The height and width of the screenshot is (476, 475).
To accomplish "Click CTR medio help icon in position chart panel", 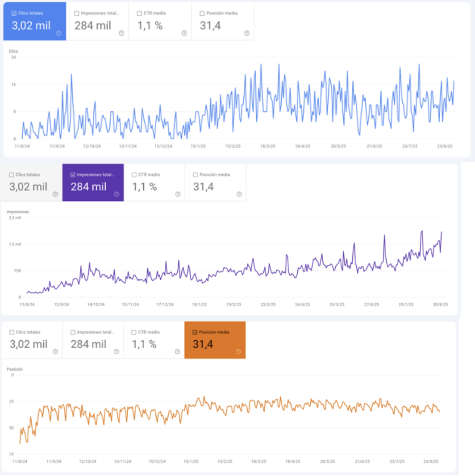I will [177, 352].
